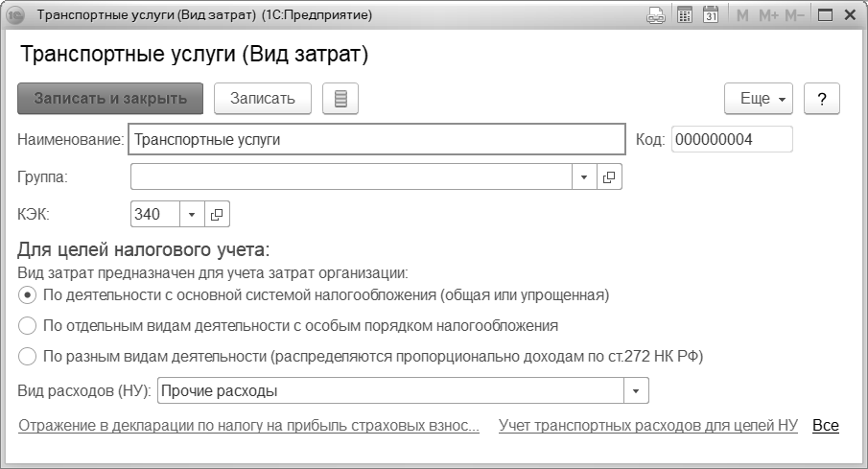Click the Записать button
Viewport: 868px width, 469px height.
[x=263, y=99]
